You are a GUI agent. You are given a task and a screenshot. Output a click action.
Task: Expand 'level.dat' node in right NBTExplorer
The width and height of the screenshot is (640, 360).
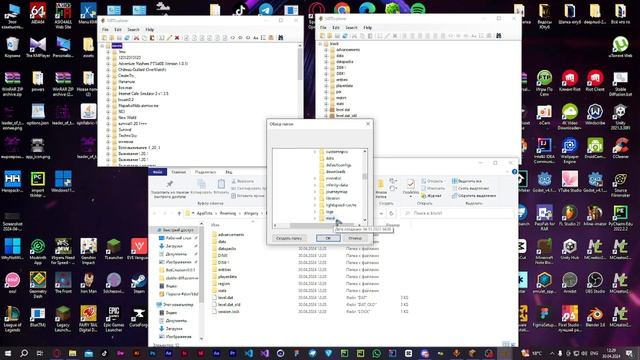326,110
